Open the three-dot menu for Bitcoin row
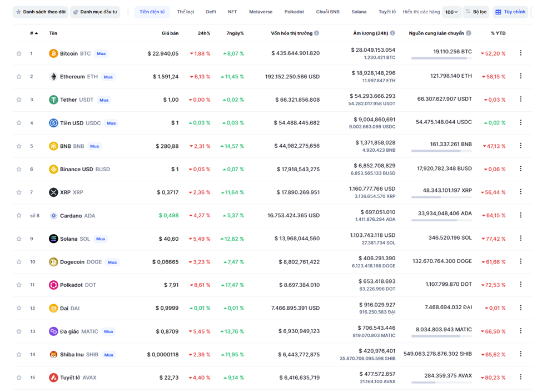The height and width of the screenshot is (392, 542). tap(520, 53)
